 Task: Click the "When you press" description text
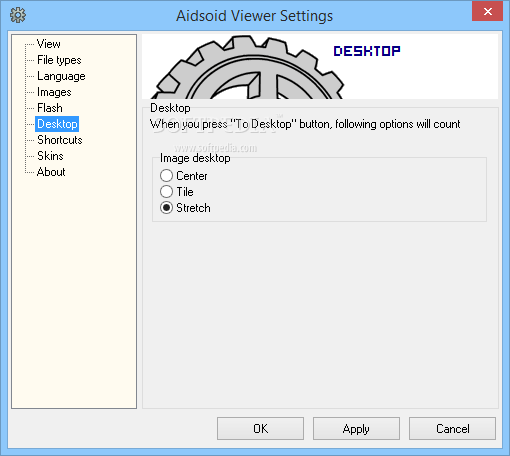pyautogui.click(x=305, y=124)
